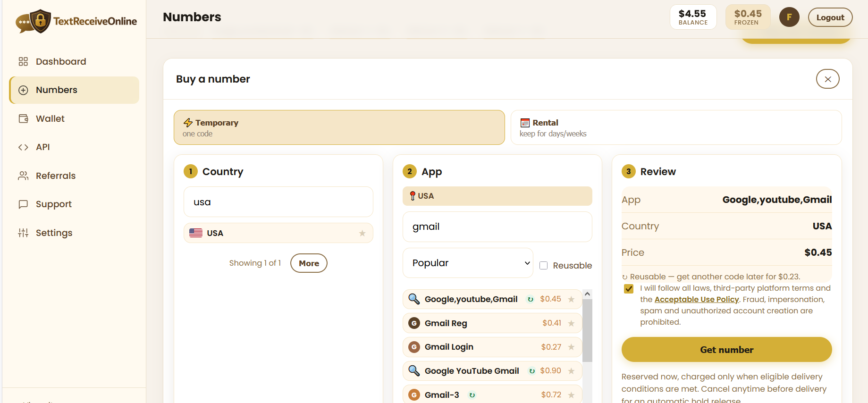Screen dimensions: 868x403
Task: Open the Dashboard page
Action: coord(74,61)
